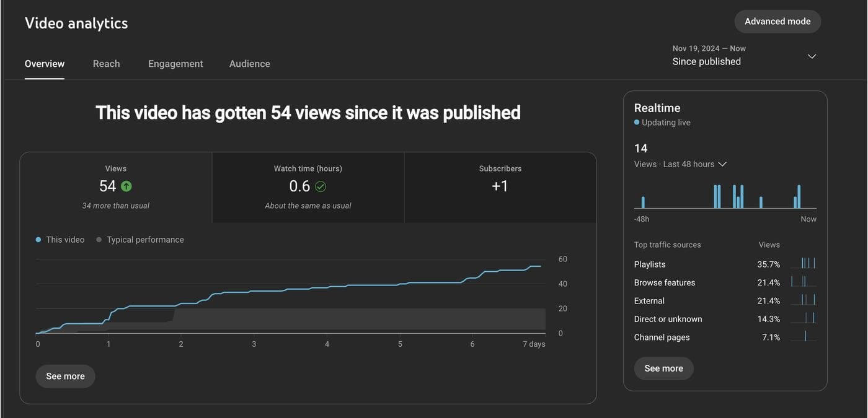The height and width of the screenshot is (418, 868).
Task: Open the Audience tab
Action: click(x=249, y=63)
